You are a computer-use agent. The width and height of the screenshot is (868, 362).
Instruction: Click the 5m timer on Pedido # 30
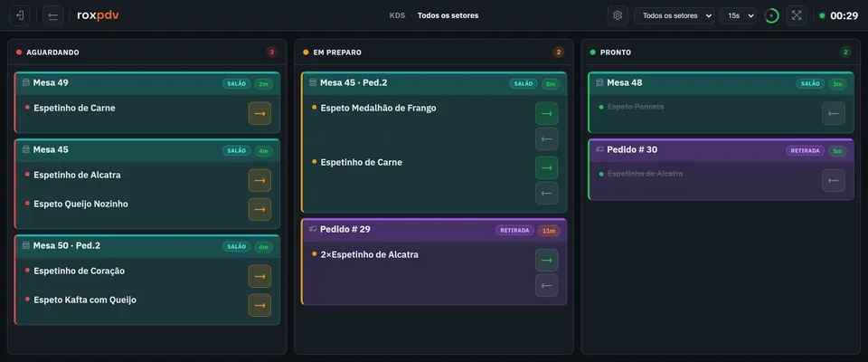(x=837, y=151)
